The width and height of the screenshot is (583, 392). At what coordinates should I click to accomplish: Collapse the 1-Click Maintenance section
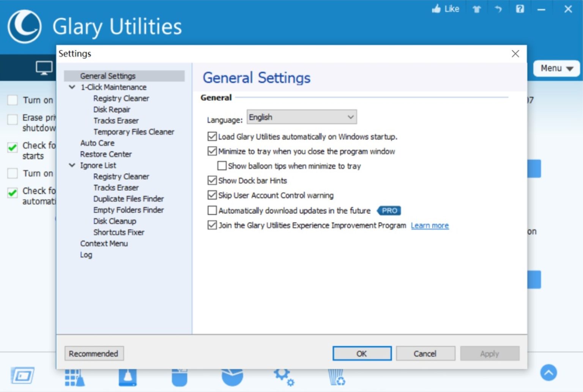[72, 87]
